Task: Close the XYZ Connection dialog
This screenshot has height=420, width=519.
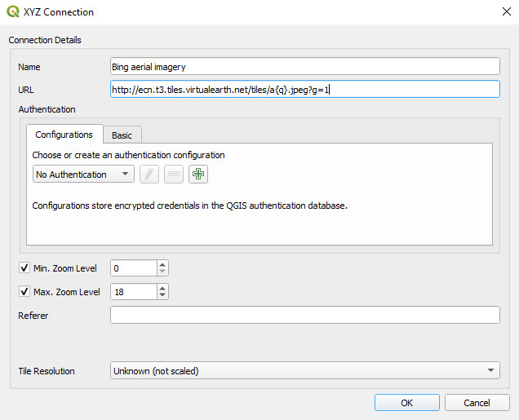Action: click(507, 11)
